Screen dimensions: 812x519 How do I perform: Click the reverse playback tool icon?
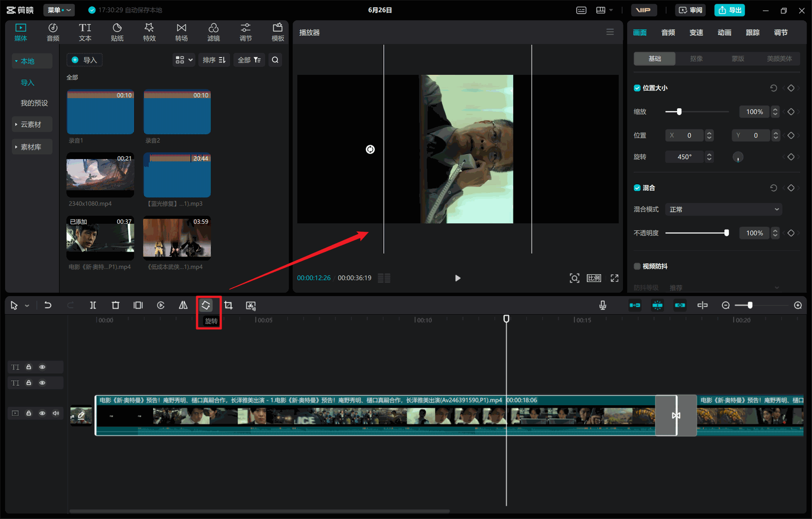click(x=161, y=305)
